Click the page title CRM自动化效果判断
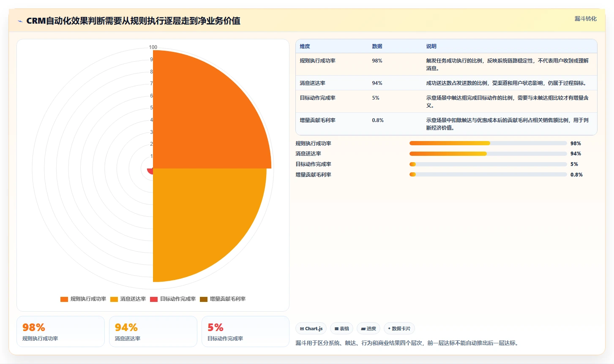 [x=133, y=21]
